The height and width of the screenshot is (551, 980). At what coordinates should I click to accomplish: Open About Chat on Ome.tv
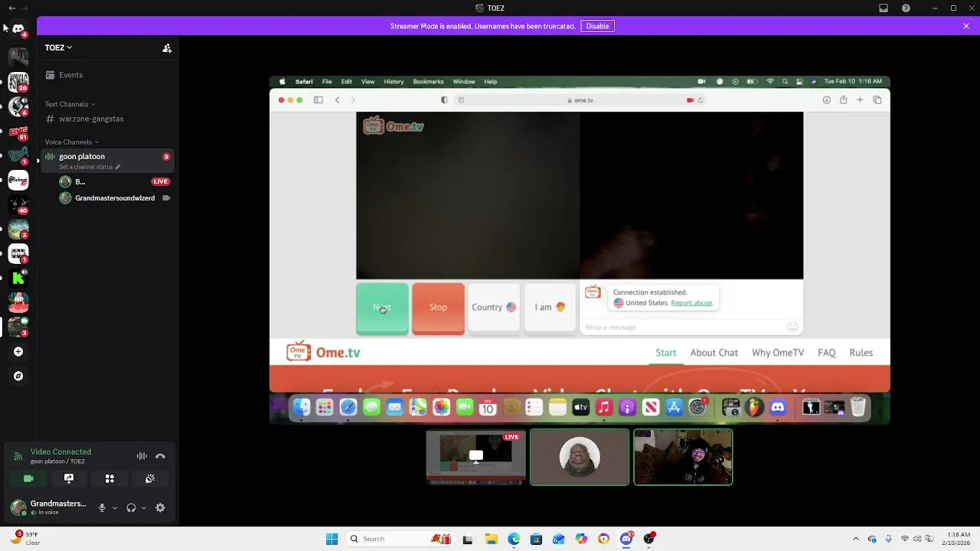tap(714, 353)
